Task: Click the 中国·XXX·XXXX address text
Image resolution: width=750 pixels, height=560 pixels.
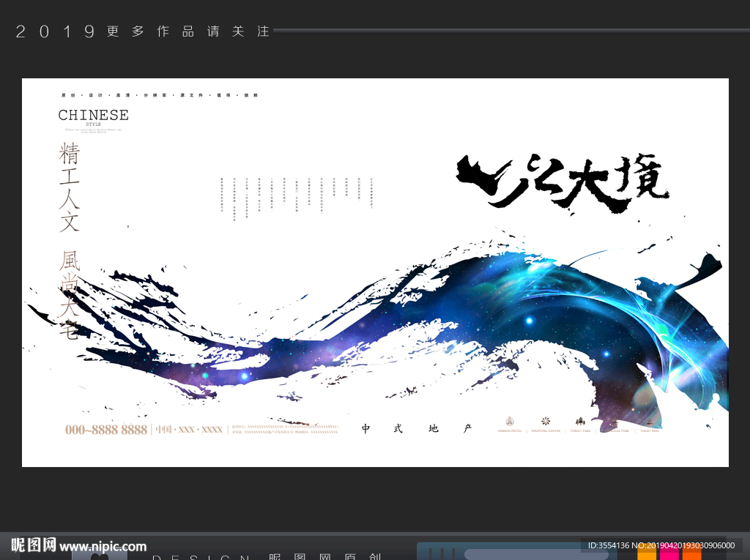Action: pos(190,430)
